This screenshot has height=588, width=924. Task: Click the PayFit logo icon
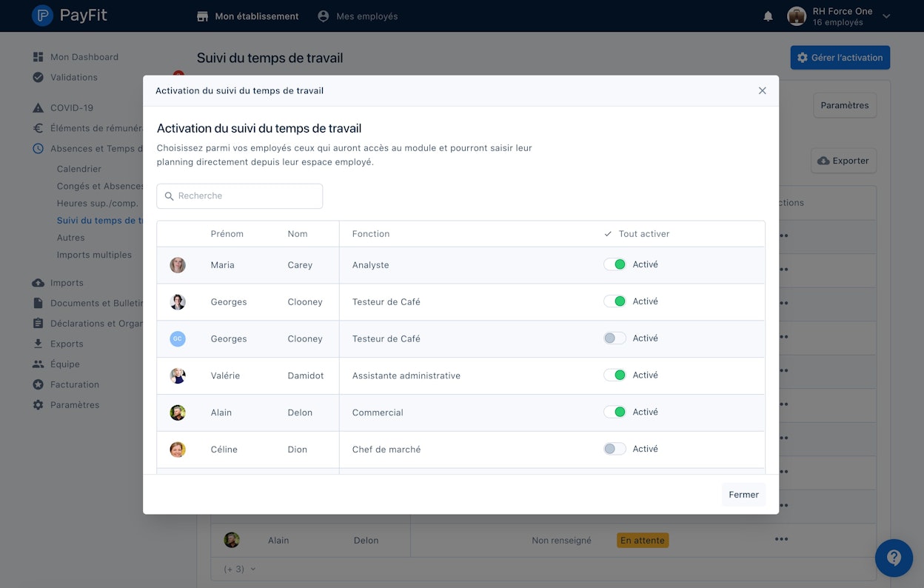pos(43,16)
